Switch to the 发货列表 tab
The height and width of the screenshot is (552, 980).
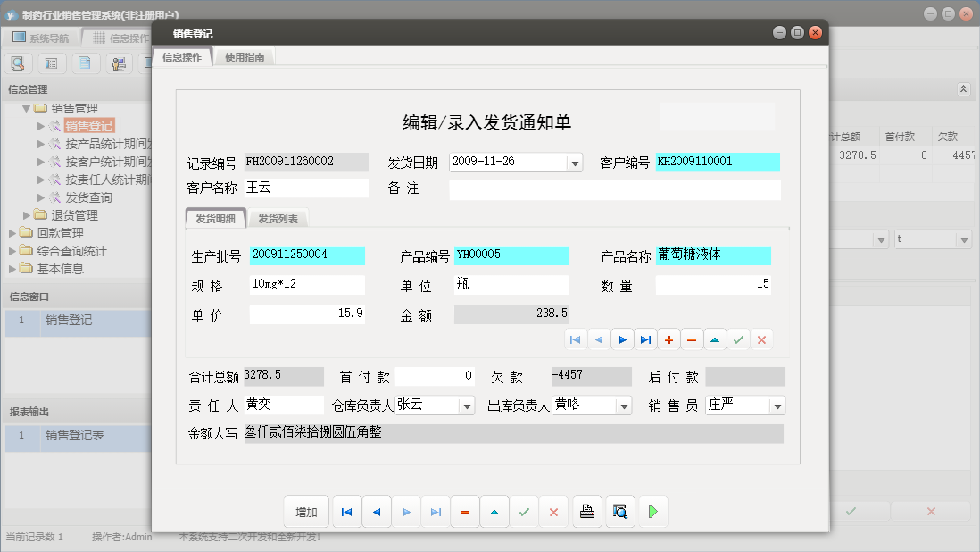[x=277, y=216]
